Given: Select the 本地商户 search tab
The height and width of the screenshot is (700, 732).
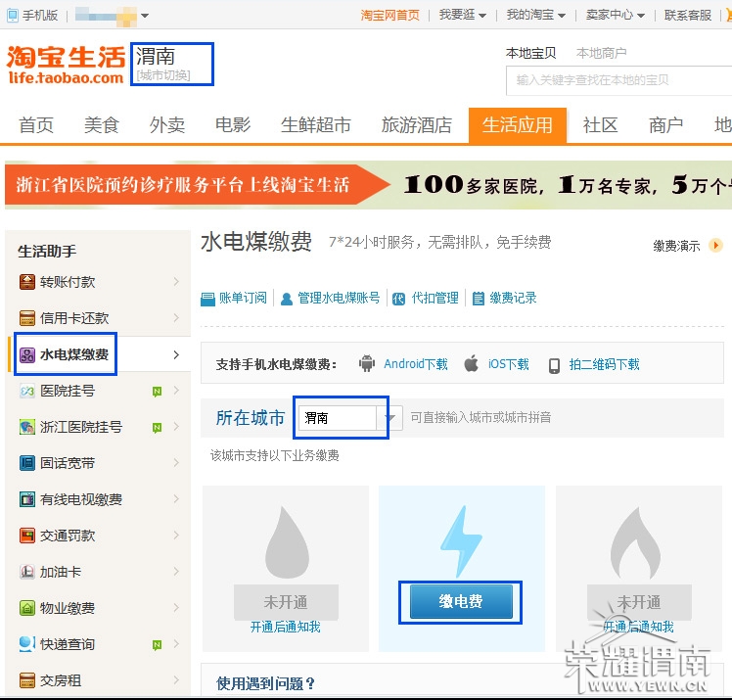Looking at the screenshot, I should click(601, 53).
